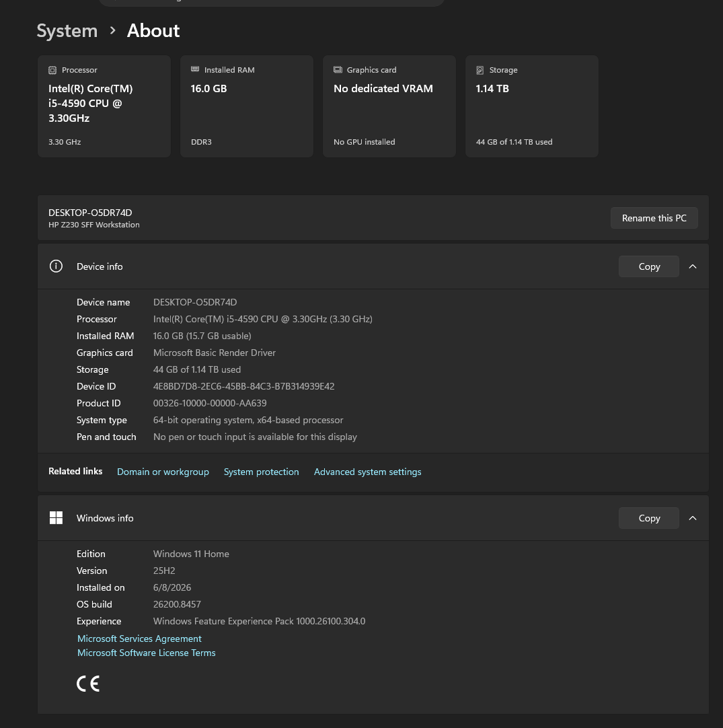Click Windows Feature Experience Pack value
Screen dimensions: 723x728
(x=259, y=621)
